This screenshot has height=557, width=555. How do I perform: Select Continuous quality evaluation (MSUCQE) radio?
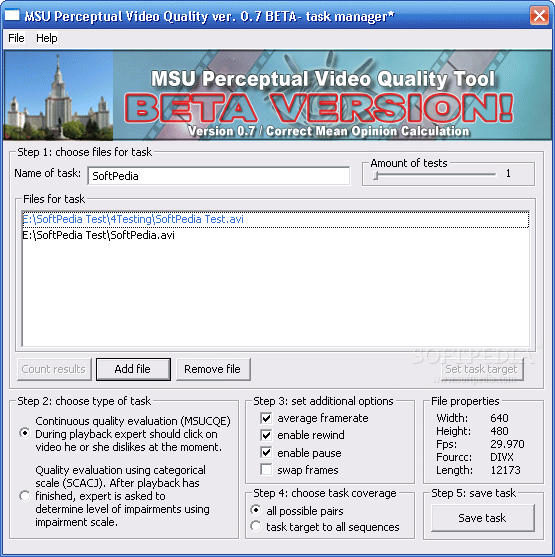coord(25,433)
